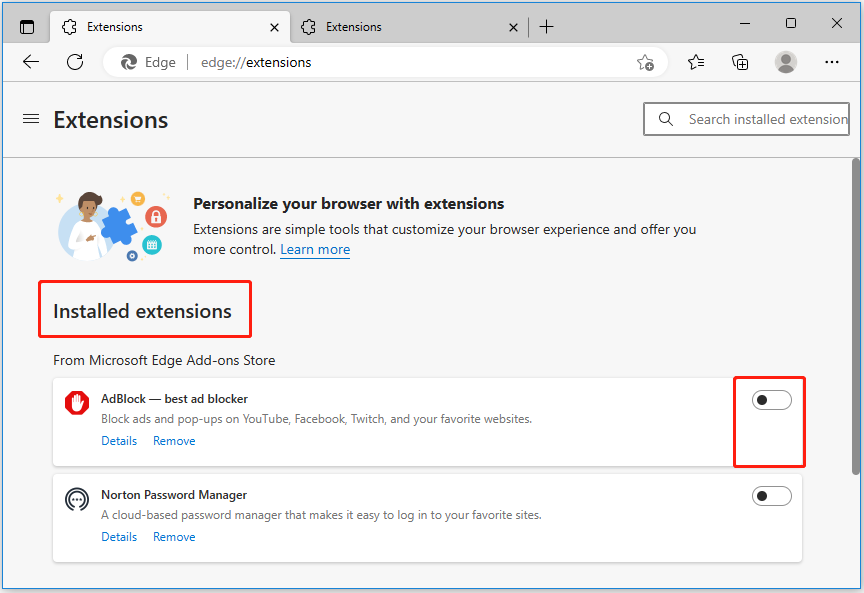The width and height of the screenshot is (864, 593).
Task: Click the Norton Password Manager icon
Action: pyautogui.click(x=77, y=499)
